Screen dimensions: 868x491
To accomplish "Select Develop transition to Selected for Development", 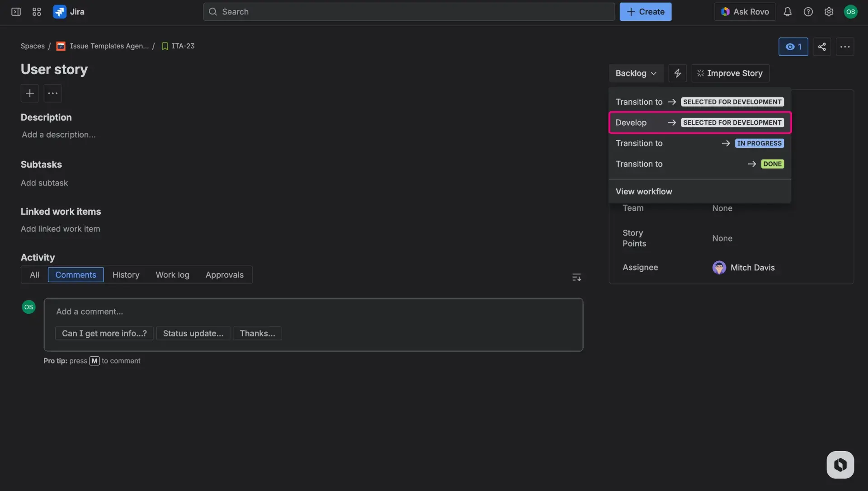I will pos(699,122).
